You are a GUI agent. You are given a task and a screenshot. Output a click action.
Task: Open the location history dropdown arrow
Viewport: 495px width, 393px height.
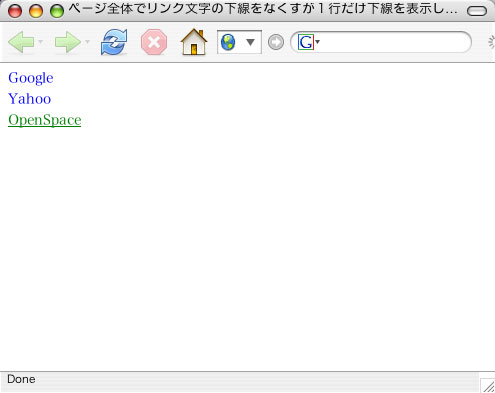click(x=250, y=42)
